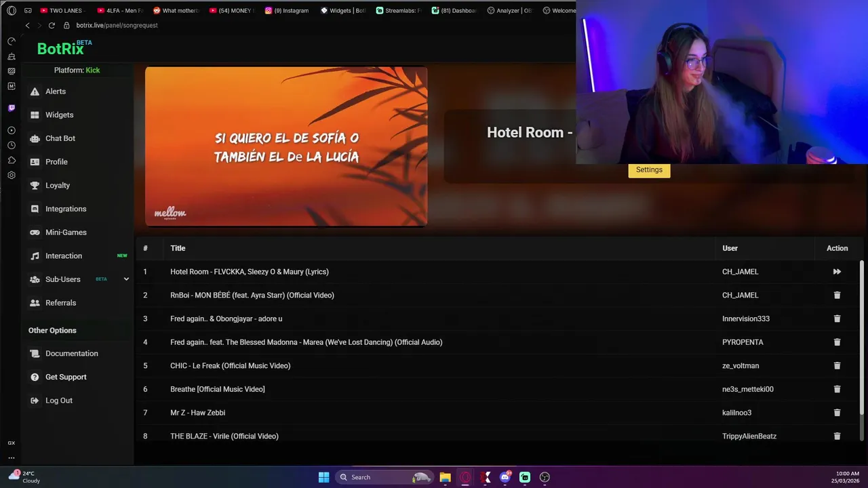
Task: Switch to the Widgets | BotRix tab
Action: coord(343,11)
